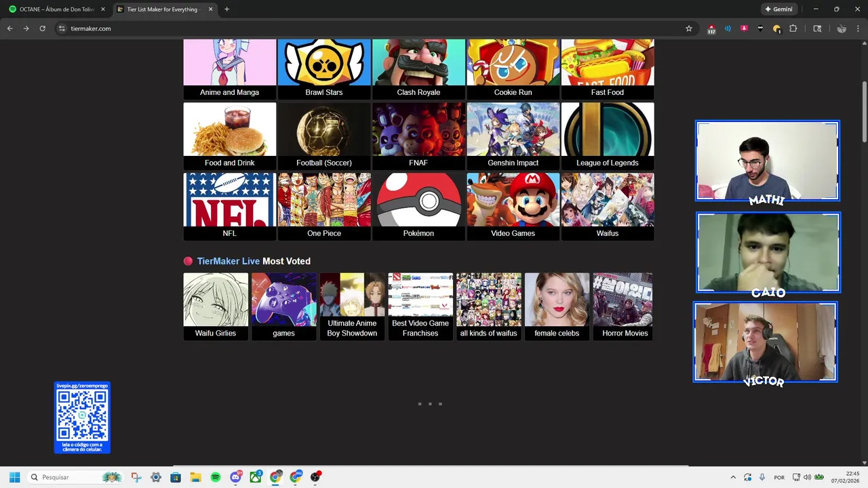Image resolution: width=868 pixels, height=488 pixels.
Task: Click the pink contact-card extension icon
Action: (744, 28)
